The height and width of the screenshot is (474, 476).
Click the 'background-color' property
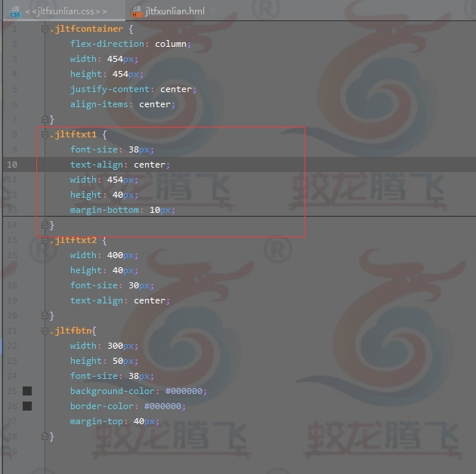[113, 391]
